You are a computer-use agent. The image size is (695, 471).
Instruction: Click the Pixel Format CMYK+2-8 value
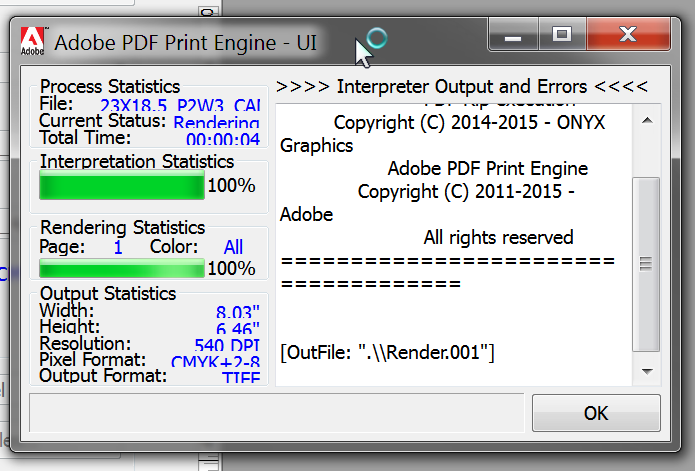pos(215,362)
